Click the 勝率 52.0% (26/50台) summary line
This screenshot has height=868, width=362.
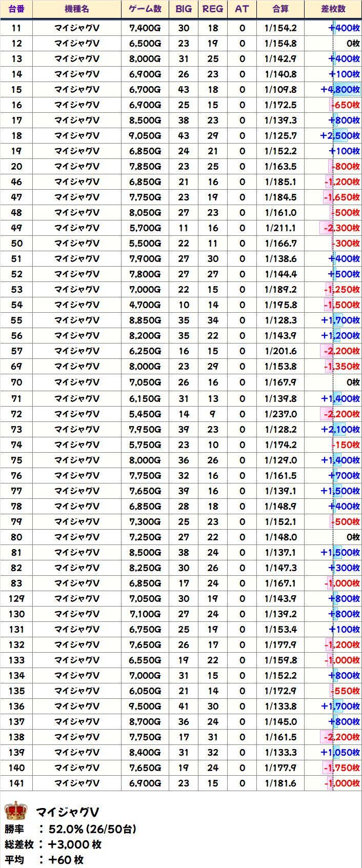click(71, 829)
